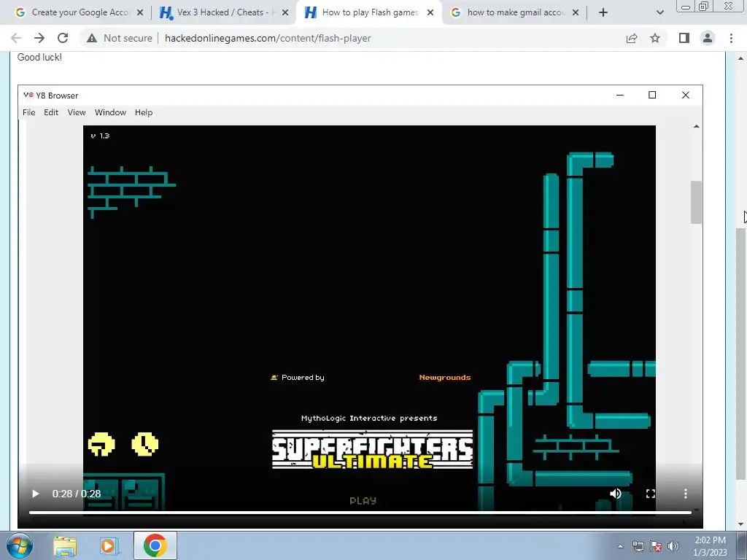Open a new browser tab
Viewport: 747px width, 560px height.
pyautogui.click(x=603, y=12)
